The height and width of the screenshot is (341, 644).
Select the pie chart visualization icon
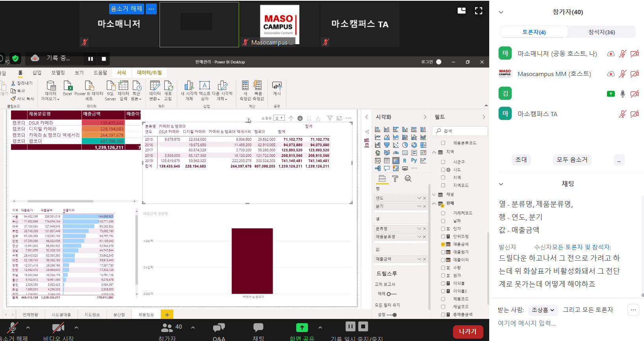(x=405, y=145)
